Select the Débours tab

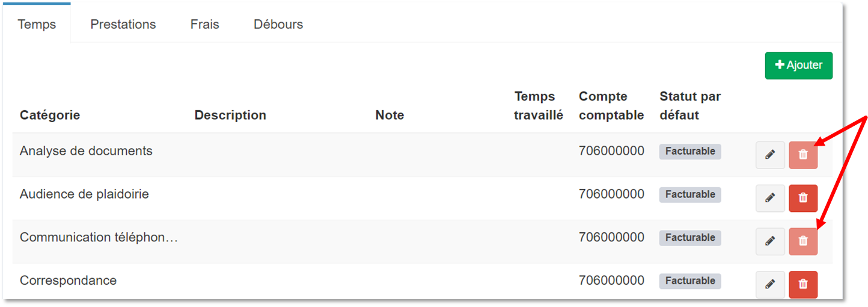click(278, 24)
